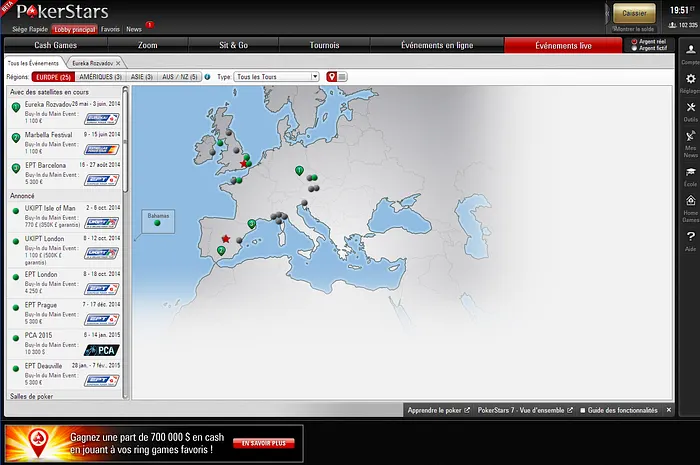Select the AMÉRIQUES (3) region filter

point(100,77)
